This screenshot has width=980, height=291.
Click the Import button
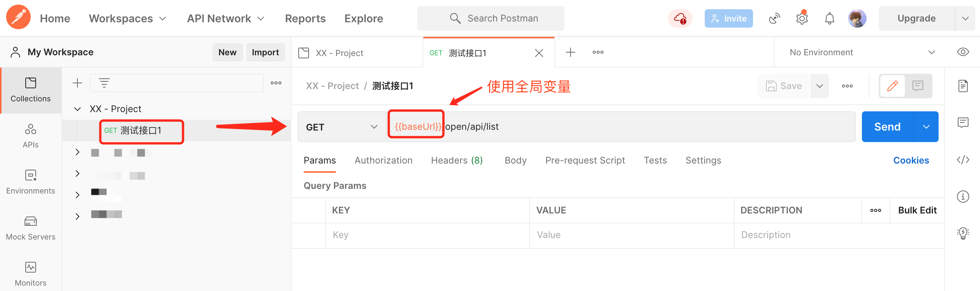click(x=265, y=52)
